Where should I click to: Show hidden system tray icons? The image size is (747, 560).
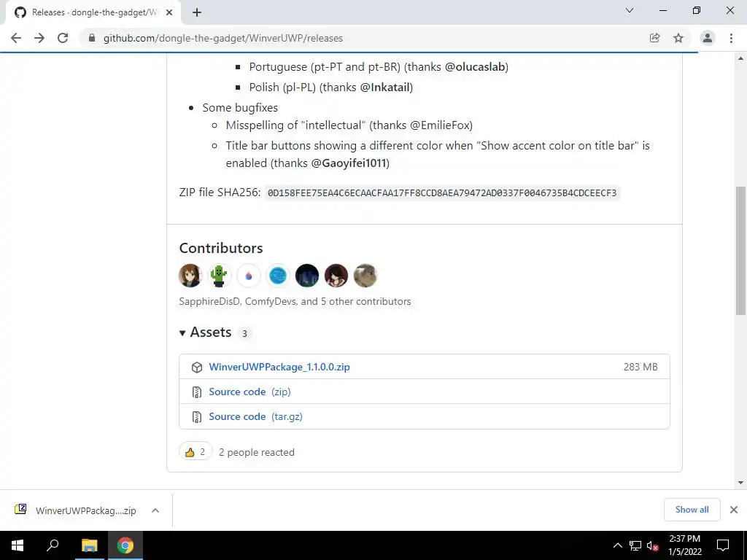[617, 545]
